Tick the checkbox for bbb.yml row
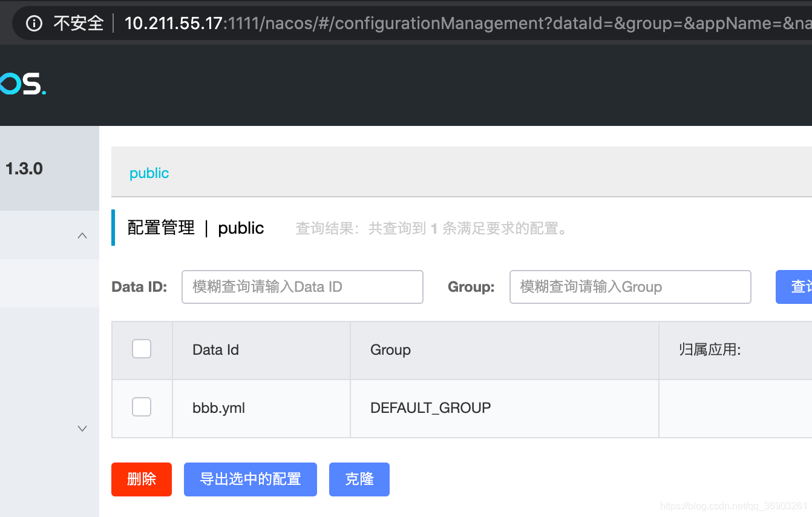 pyautogui.click(x=142, y=407)
